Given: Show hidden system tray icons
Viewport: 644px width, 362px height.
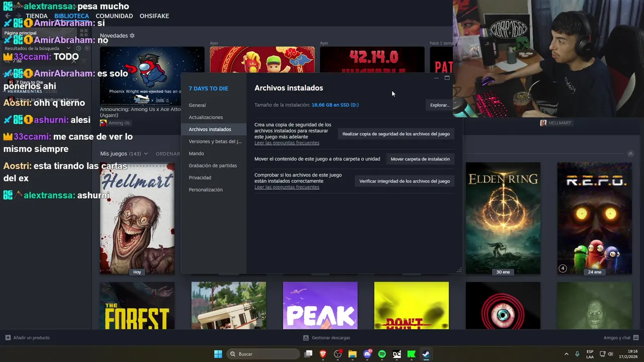Looking at the screenshot, I should click(566, 354).
